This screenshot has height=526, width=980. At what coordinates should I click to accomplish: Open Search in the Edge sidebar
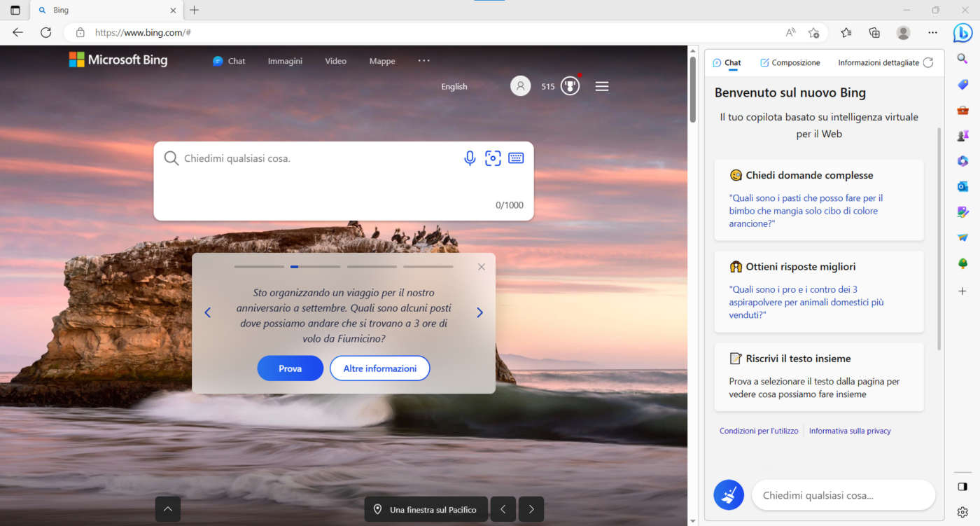pyautogui.click(x=962, y=58)
